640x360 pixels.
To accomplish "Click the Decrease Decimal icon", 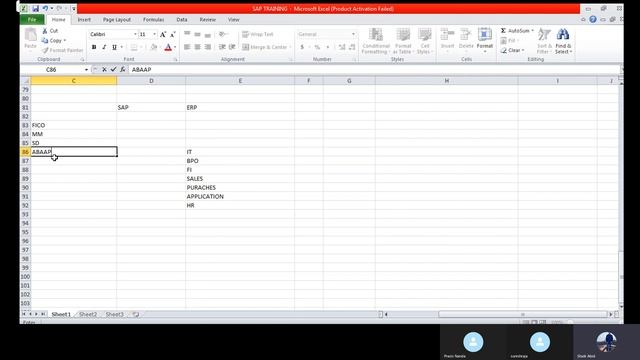I will point(352,47).
